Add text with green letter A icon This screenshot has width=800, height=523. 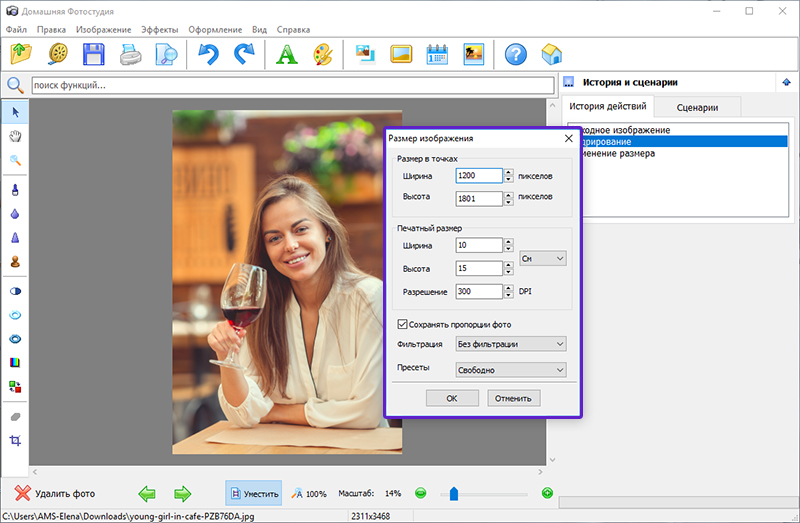coord(287,54)
